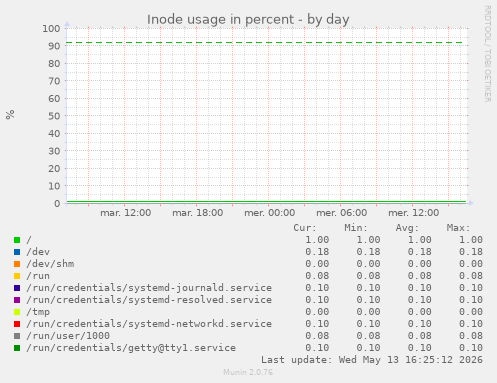Click the Max value 1.00 for /
The width and height of the screenshot is (497, 383).
coord(471,240)
